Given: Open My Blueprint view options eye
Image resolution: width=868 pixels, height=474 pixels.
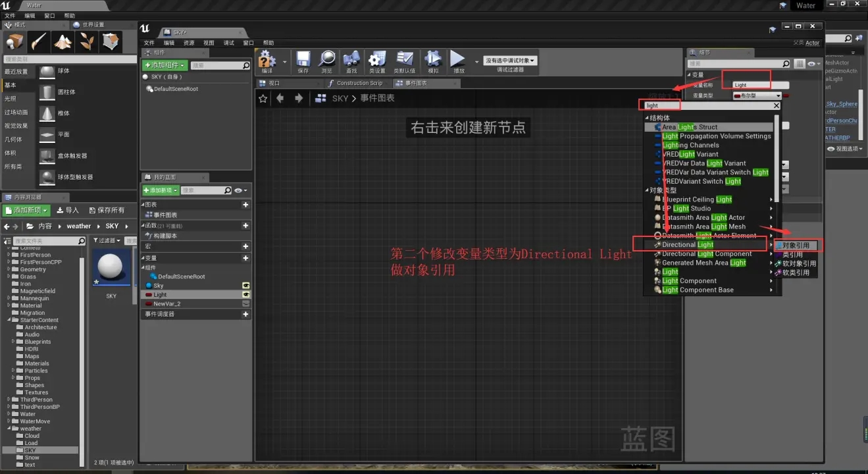Looking at the screenshot, I should pos(240,190).
